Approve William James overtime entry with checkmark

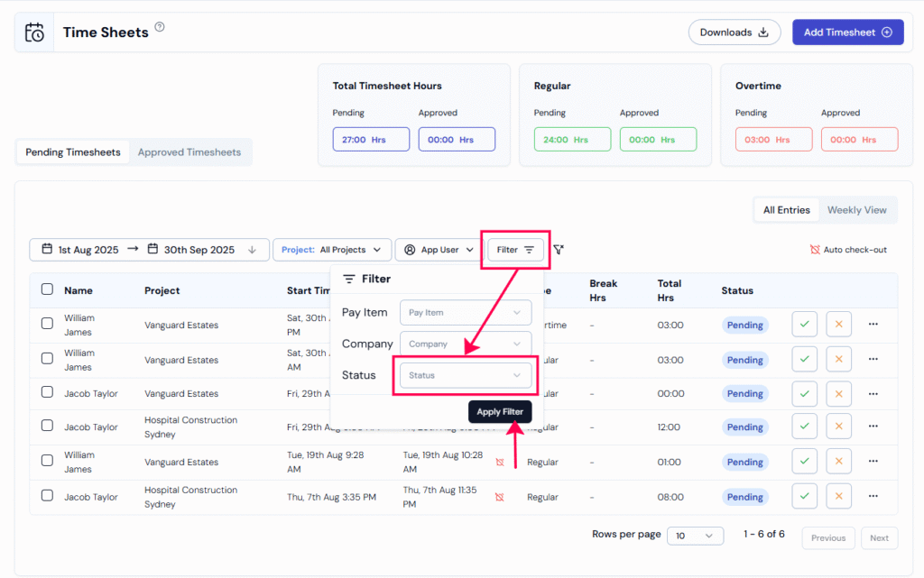pos(804,325)
